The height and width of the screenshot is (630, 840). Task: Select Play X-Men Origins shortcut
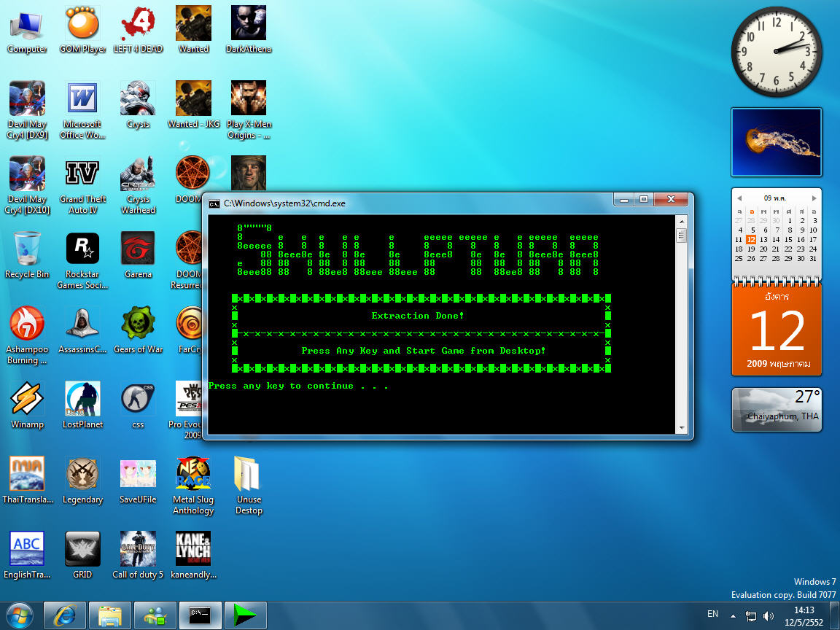pyautogui.click(x=249, y=110)
